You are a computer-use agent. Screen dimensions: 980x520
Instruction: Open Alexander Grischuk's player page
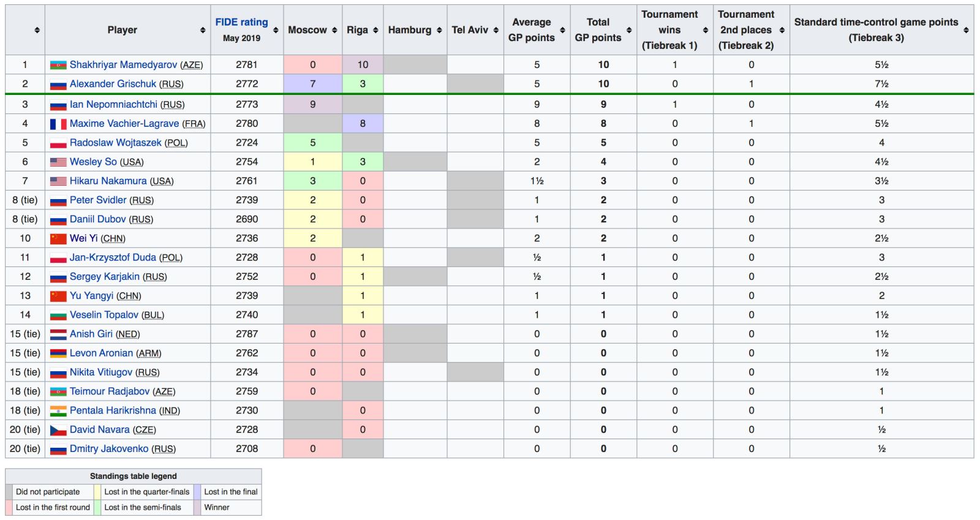[x=113, y=84]
